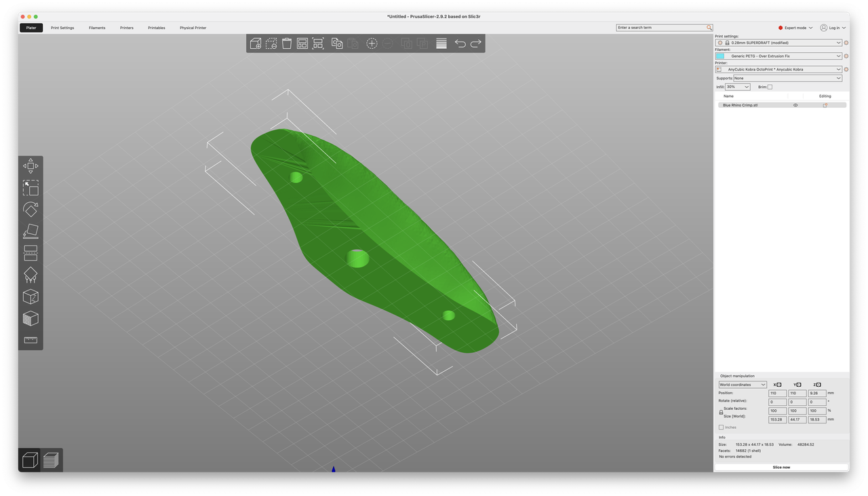
Task: Open the World coordinates dropdown
Action: coord(743,385)
